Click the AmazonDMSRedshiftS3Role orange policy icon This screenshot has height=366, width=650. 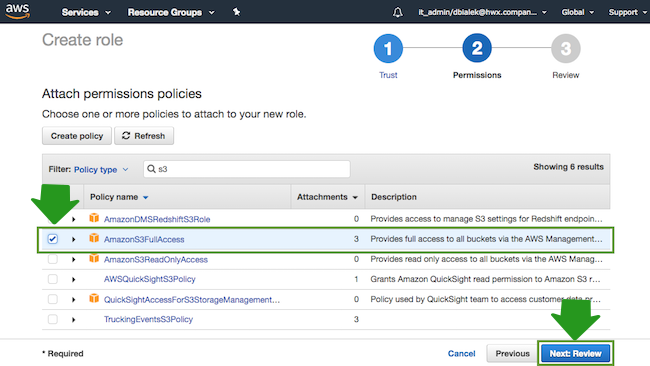pos(94,218)
